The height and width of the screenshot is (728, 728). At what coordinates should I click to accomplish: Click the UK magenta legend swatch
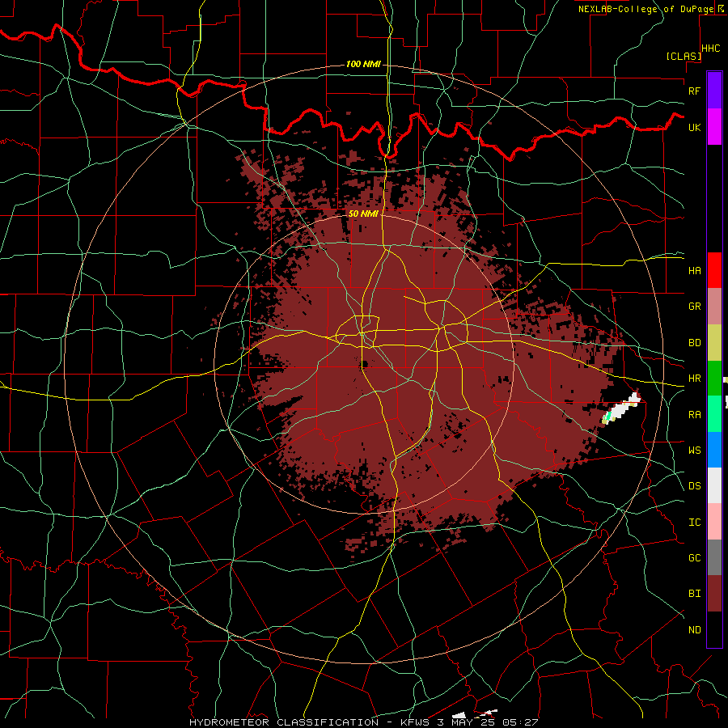(x=714, y=127)
